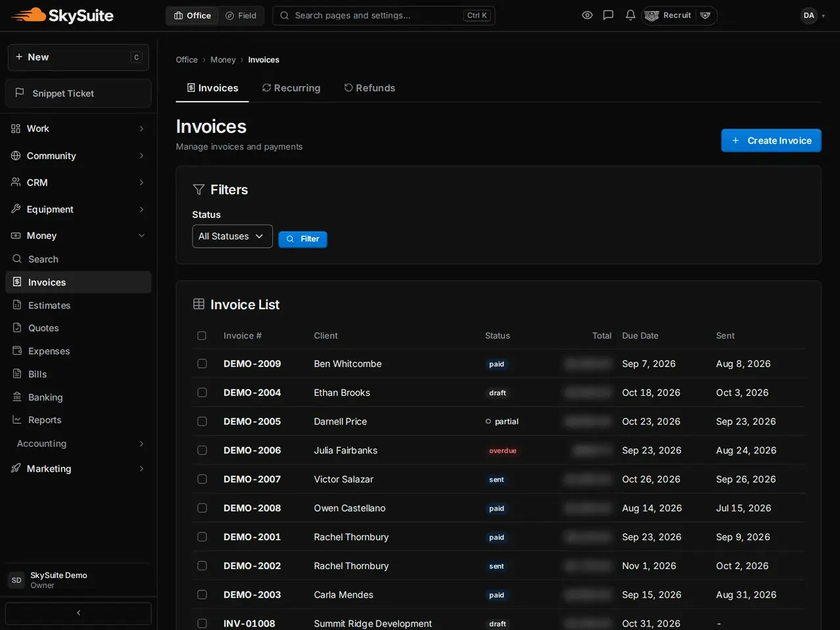This screenshot has width=840, height=630.
Task: Open the Quotes page in sidebar
Action: pos(78,328)
